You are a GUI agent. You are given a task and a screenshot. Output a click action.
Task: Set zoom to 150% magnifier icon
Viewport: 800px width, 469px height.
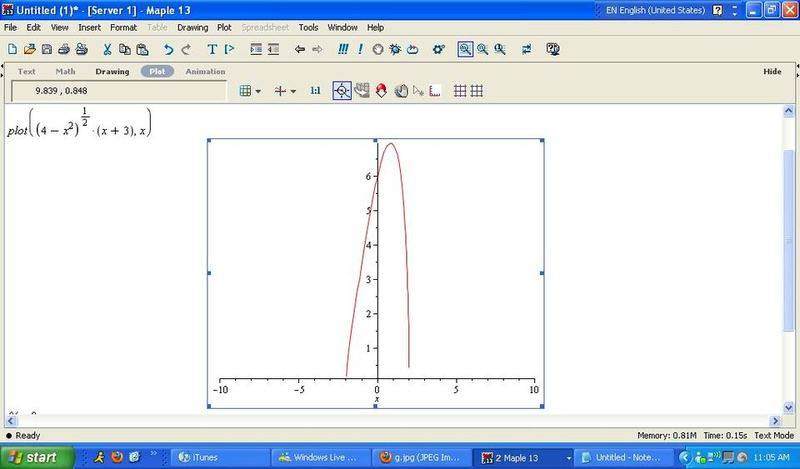click(x=482, y=49)
